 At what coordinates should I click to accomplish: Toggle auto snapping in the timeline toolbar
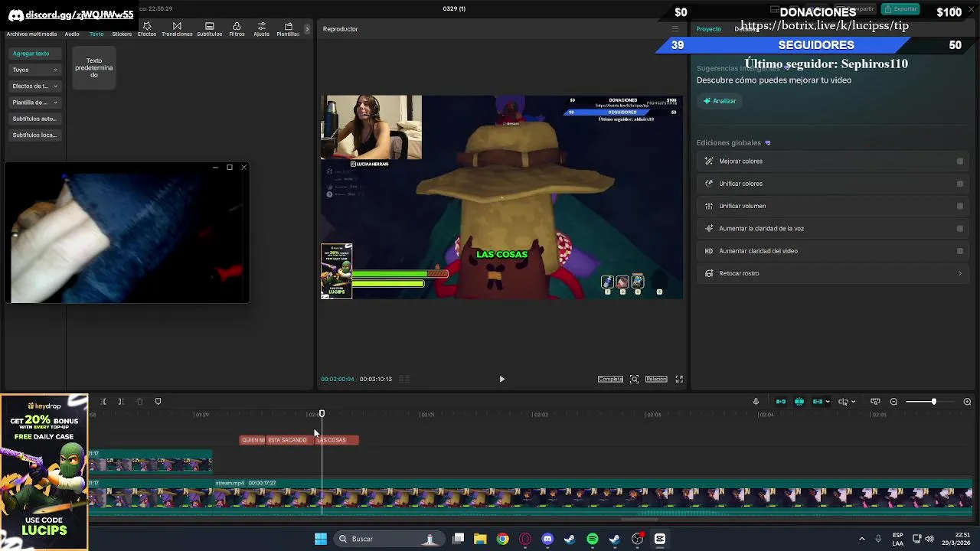point(799,402)
